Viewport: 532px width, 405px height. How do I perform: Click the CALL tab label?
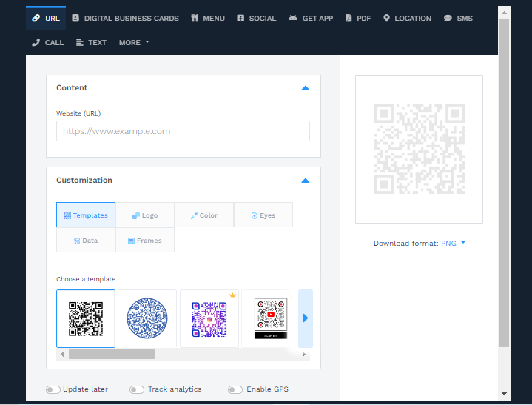point(54,42)
